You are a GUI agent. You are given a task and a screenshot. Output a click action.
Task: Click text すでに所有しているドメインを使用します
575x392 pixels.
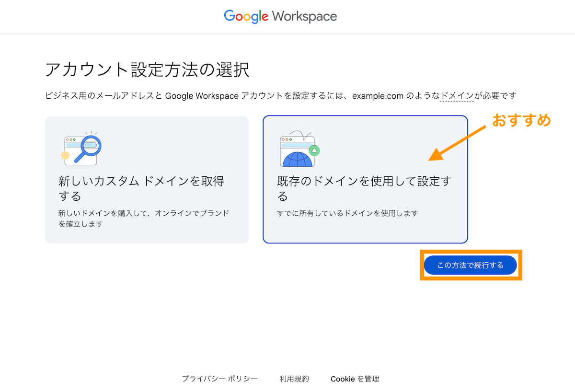point(347,213)
